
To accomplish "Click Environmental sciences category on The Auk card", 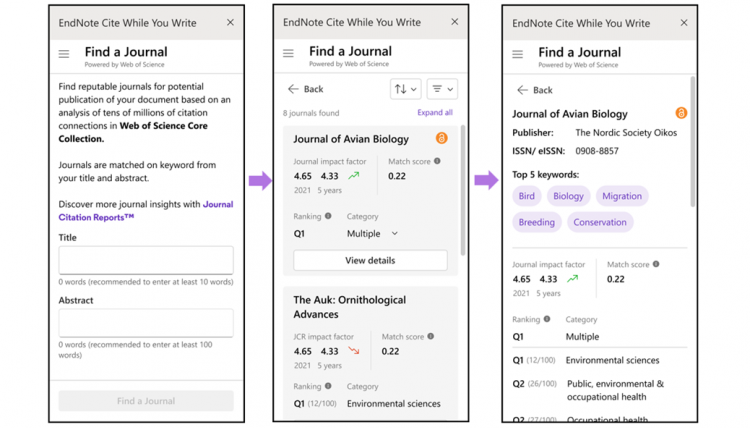I will 394,404.
